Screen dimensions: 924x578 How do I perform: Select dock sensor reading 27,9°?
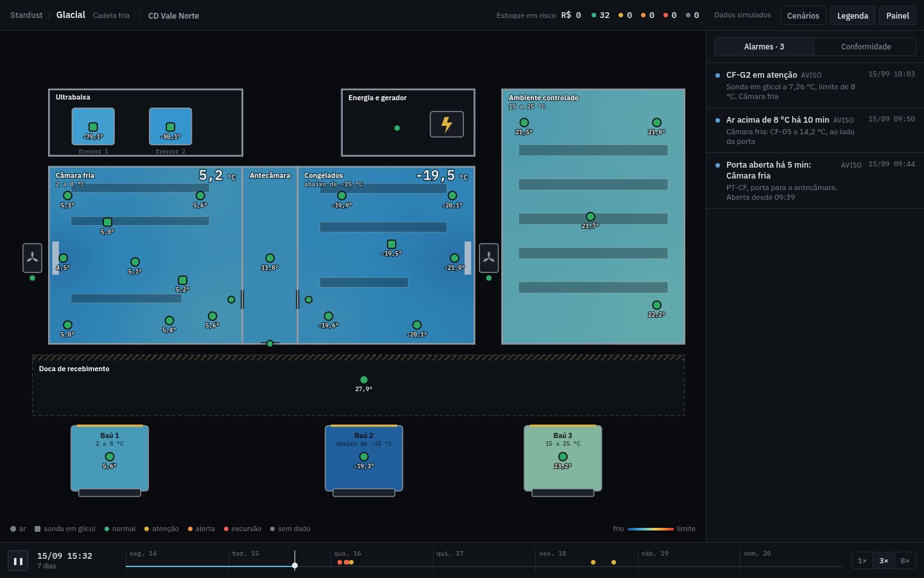pos(364,380)
